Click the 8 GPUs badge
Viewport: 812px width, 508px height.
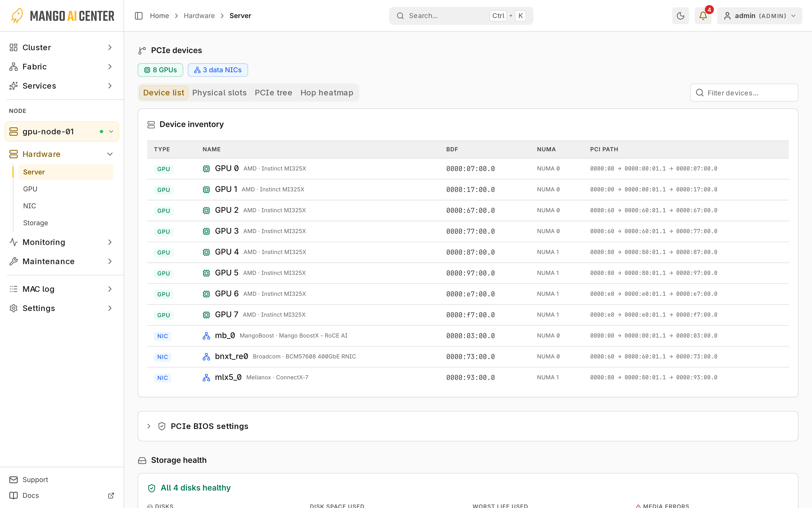(160, 70)
